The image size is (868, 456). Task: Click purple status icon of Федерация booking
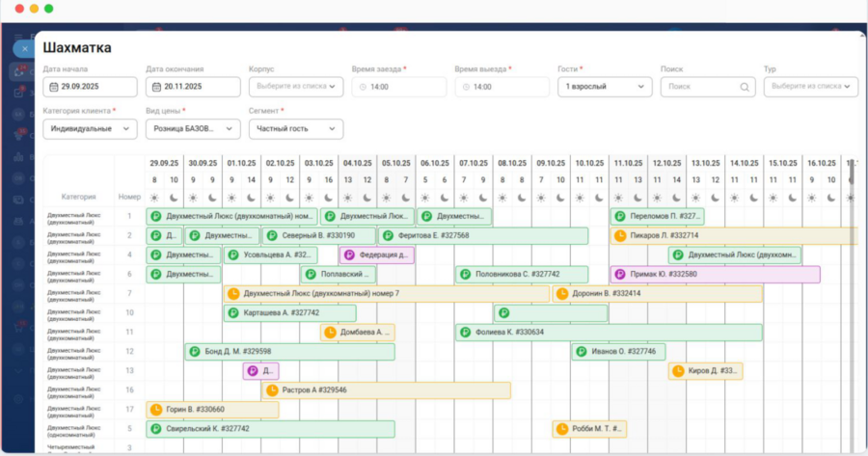coord(349,255)
